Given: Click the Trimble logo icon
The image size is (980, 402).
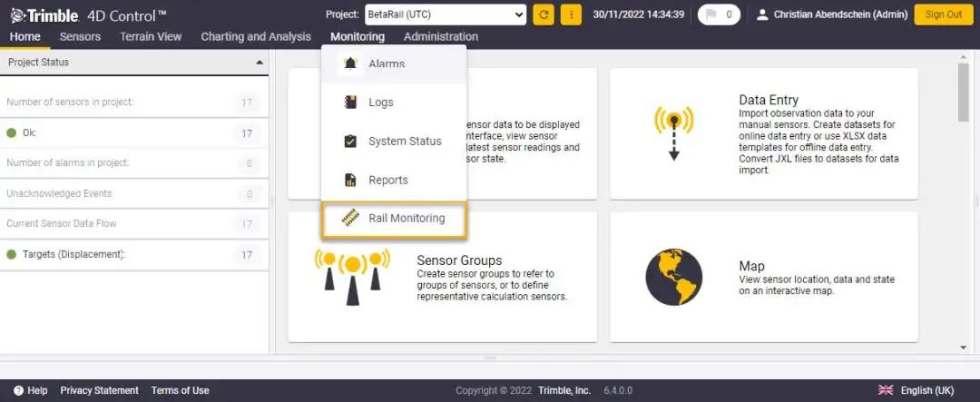Looking at the screenshot, I should click(x=17, y=15).
